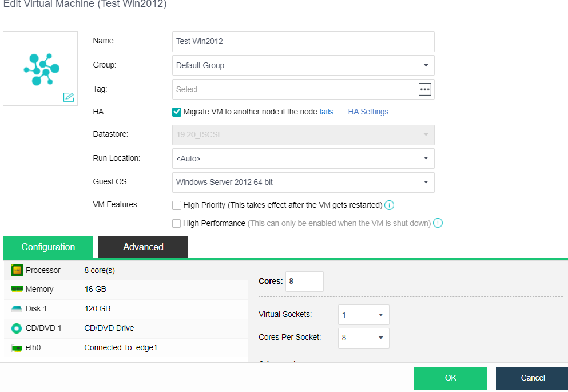Screen dimensions: 568x392
Task: Enable the High Priority checkbox
Action: [x=177, y=205]
